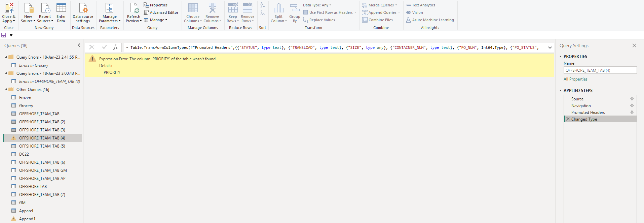This screenshot has height=223, width=644.
Task: Open the New Source button
Action: (28, 13)
